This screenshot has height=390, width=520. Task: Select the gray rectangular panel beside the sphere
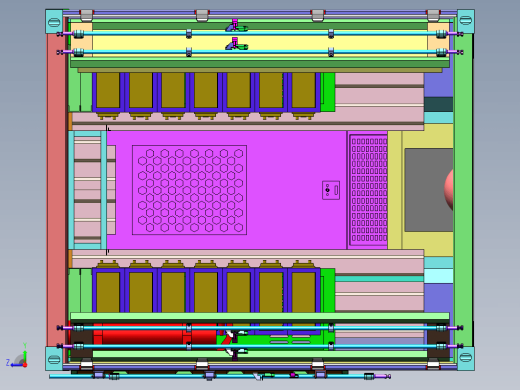[429, 190]
